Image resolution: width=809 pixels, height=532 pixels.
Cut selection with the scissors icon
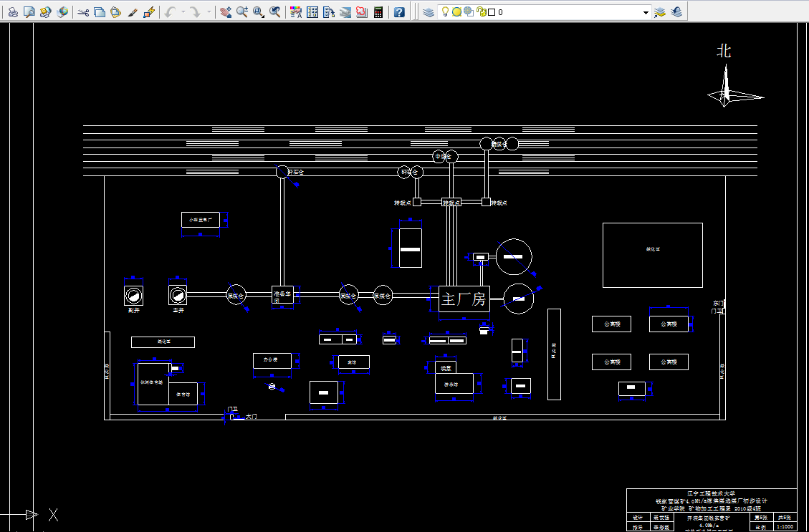pos(83,12)
